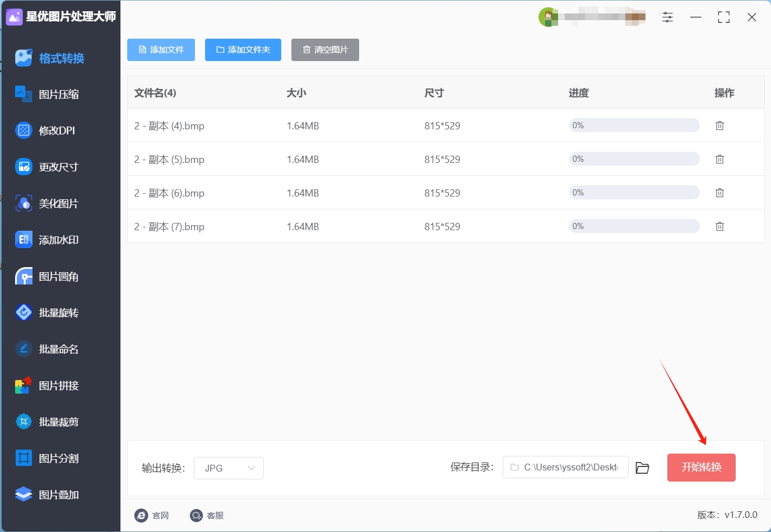The width and height of the screenshot is (771, 532).
Task: Click the 图片拼接 puzzle icon
Action: pos(24,385)
